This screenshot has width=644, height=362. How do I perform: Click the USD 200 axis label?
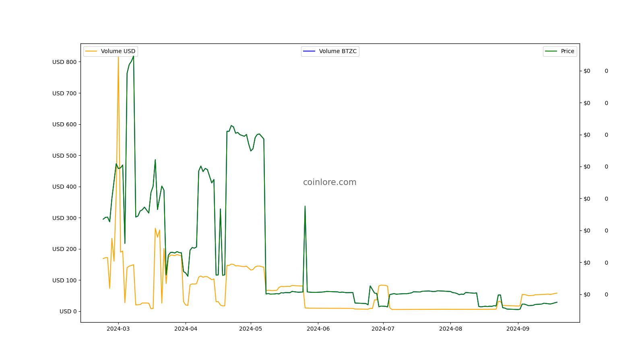point(64,249)
